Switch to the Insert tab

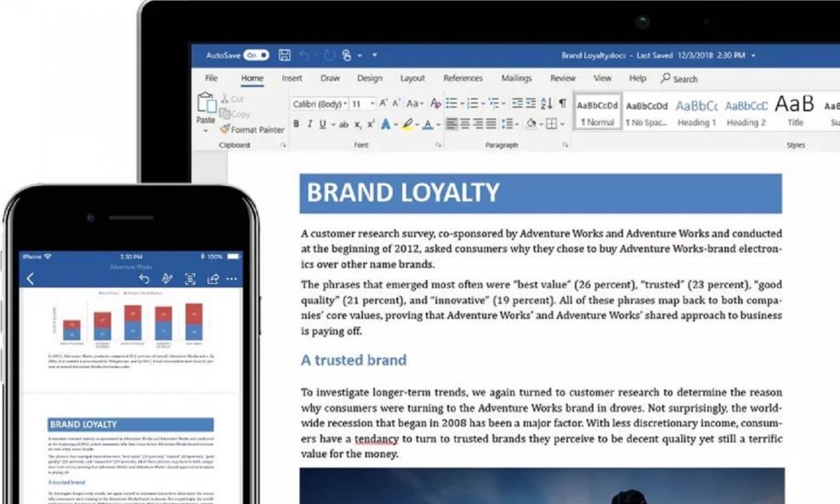pos(292,78)
